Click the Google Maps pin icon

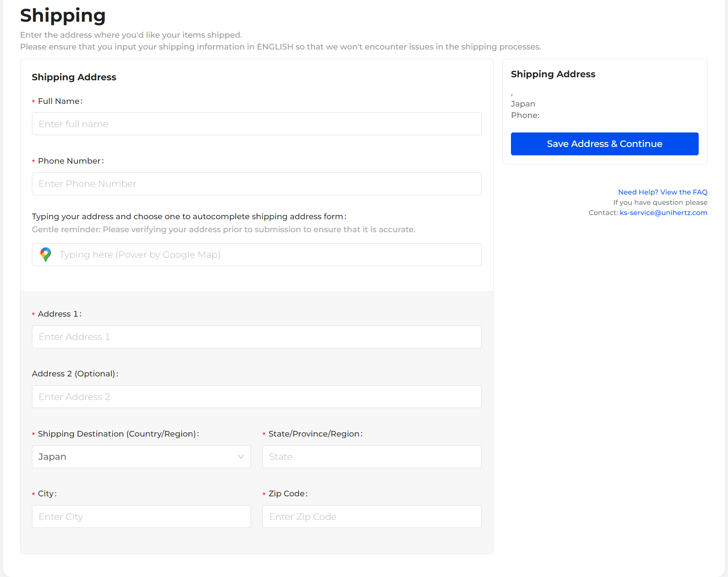pos(46,255)
